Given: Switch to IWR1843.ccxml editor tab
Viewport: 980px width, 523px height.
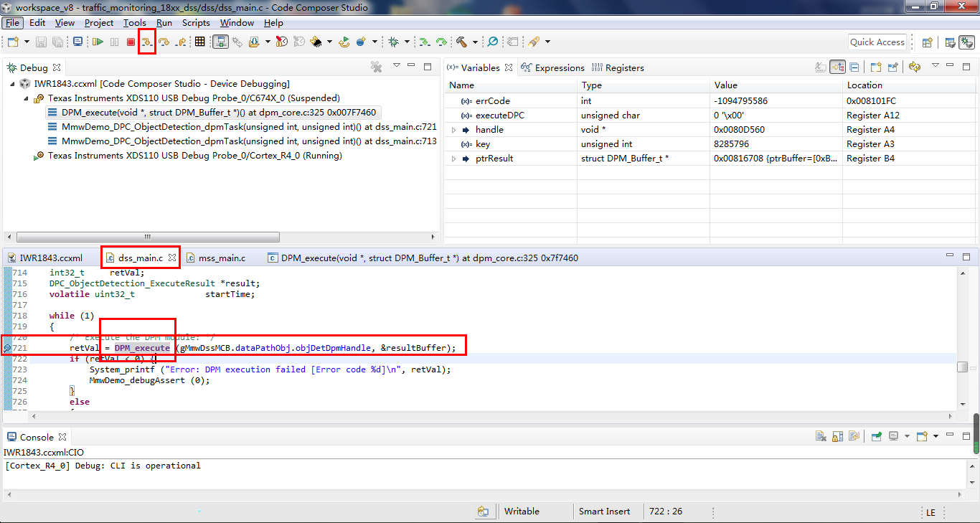Looking at the screenshot, I should (44, 258).
